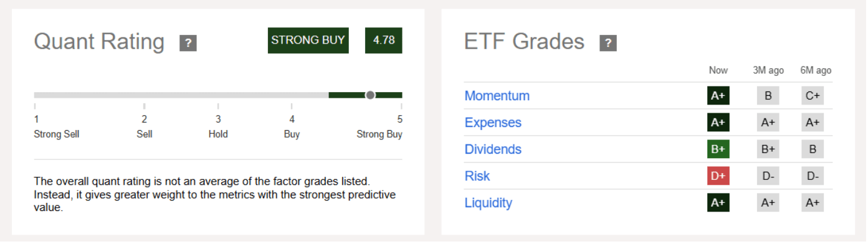This screenshot has width=868, height=244.
Task: Click the Expenses current A+ grade badge
Action: click(718, 123)
